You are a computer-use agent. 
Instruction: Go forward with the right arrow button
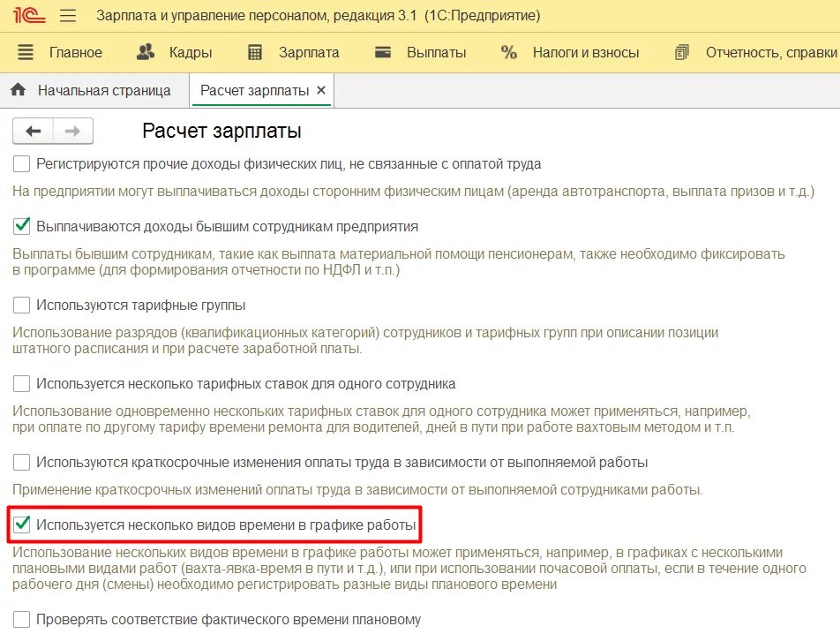coord(73,131)
